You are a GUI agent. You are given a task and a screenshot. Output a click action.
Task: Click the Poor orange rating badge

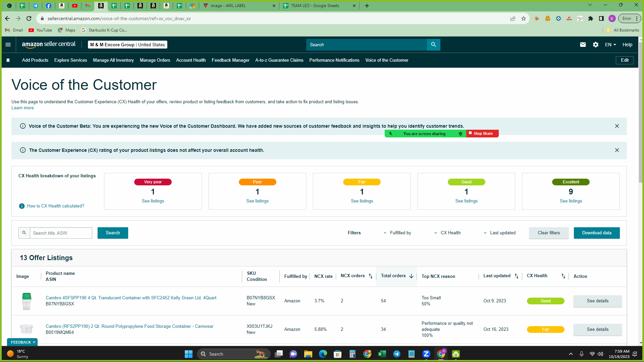pos(257,182)
